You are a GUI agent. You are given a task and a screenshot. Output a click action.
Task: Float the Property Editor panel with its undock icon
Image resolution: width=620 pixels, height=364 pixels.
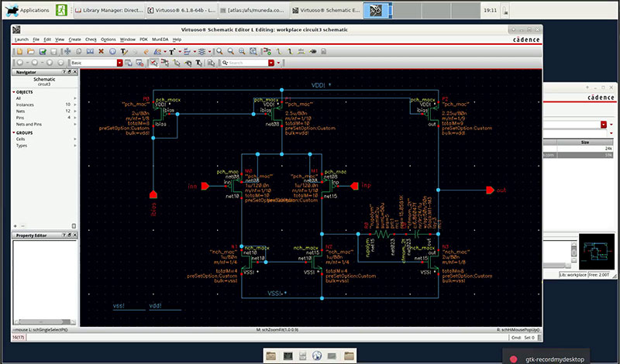[x=70, y=235]
